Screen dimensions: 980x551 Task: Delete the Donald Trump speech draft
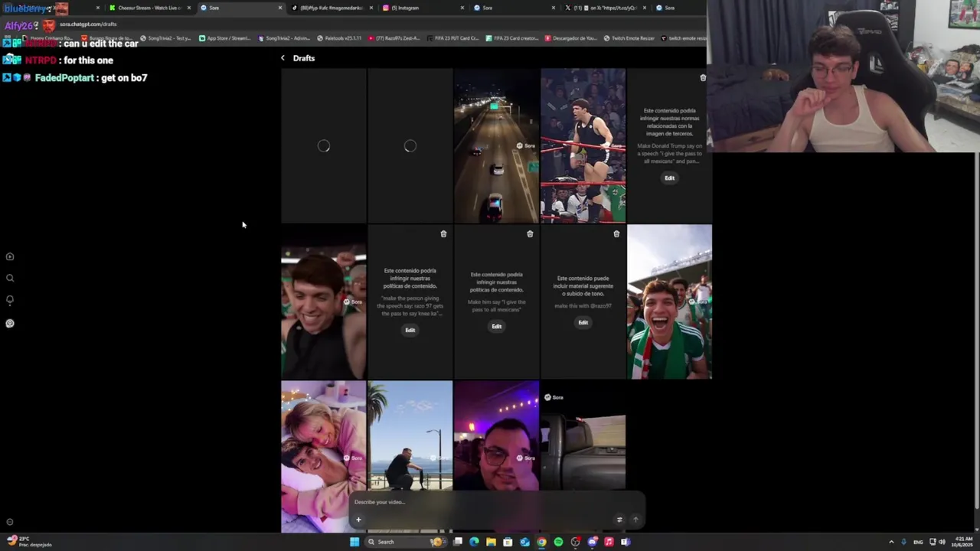[703, 78]
